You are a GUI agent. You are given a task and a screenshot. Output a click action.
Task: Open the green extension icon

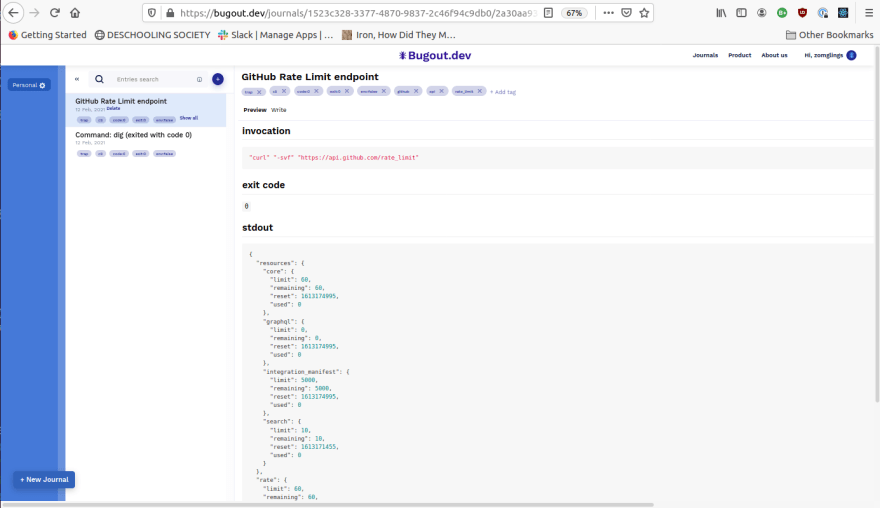(x=782, y=12)
